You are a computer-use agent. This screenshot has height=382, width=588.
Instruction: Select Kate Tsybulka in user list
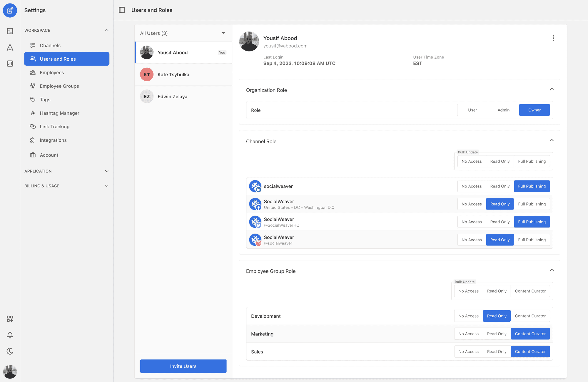[183, 74]
